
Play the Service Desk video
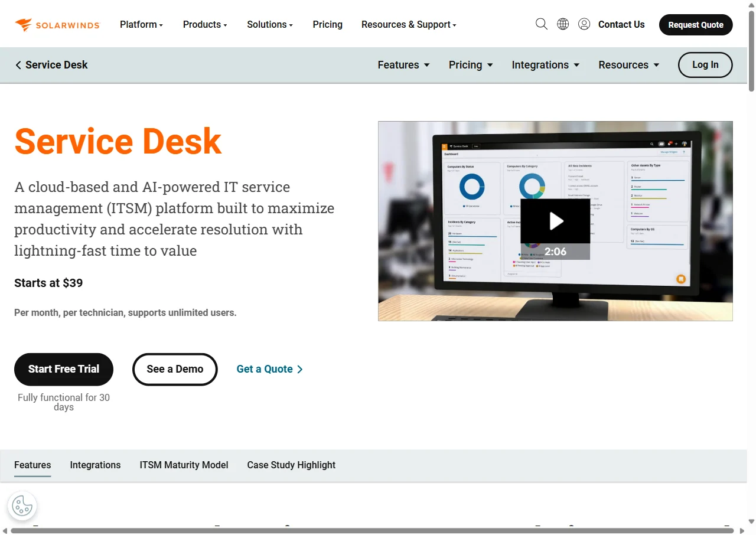pos(555,221)
